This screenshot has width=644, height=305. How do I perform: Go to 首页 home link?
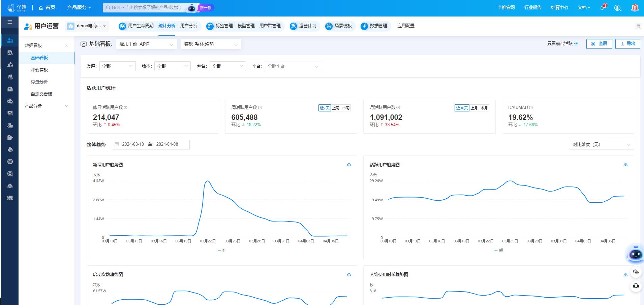pos(47,7)
